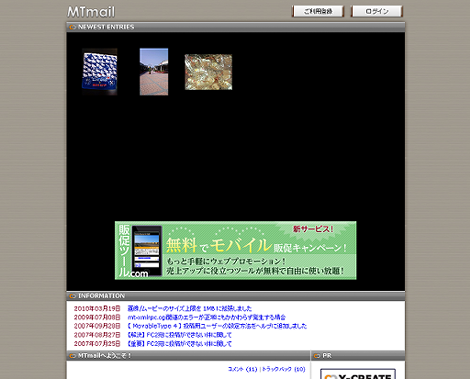The width and height of the screenshot is (470, 379).
Task: Click the date text 2009年07月08日
Action: click(x=97, y=317)
